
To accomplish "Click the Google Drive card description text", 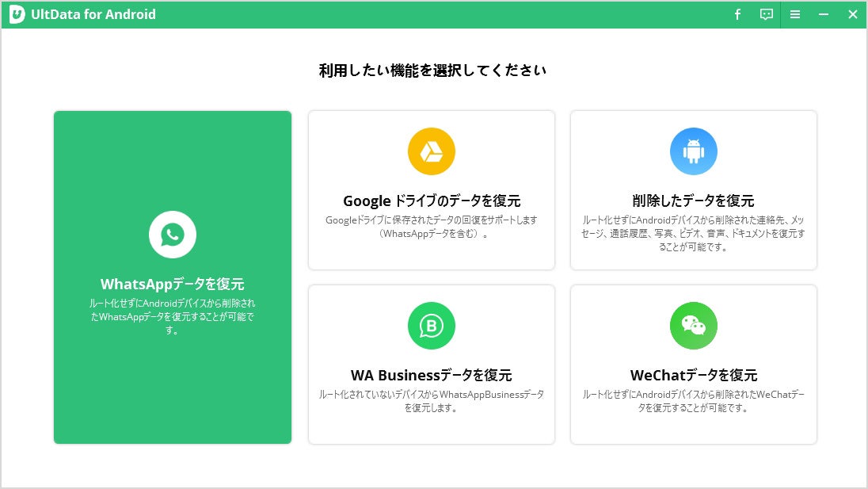I will pos(432,225).
